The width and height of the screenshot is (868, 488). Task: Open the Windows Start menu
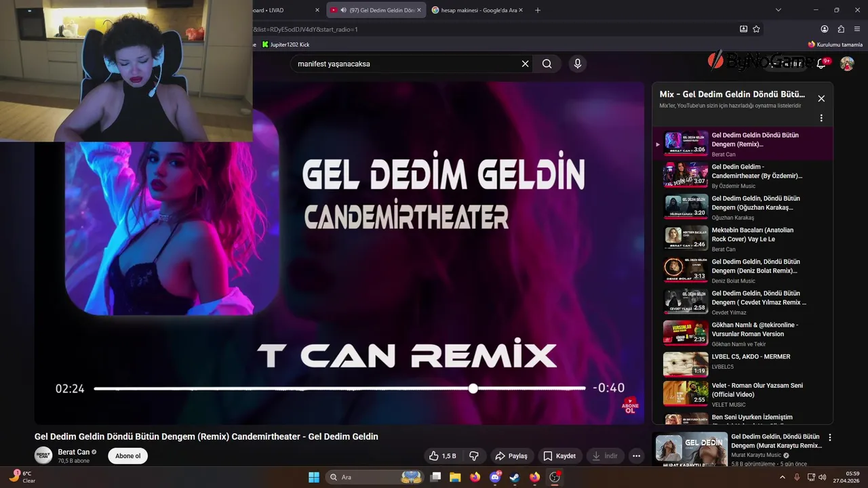tap(314, 477)
